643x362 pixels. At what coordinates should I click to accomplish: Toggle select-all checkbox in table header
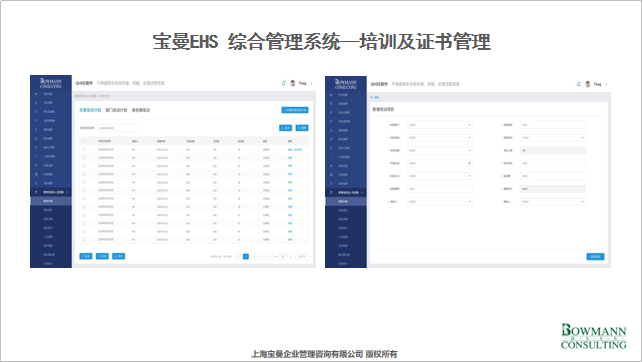(x=84, y=141)
